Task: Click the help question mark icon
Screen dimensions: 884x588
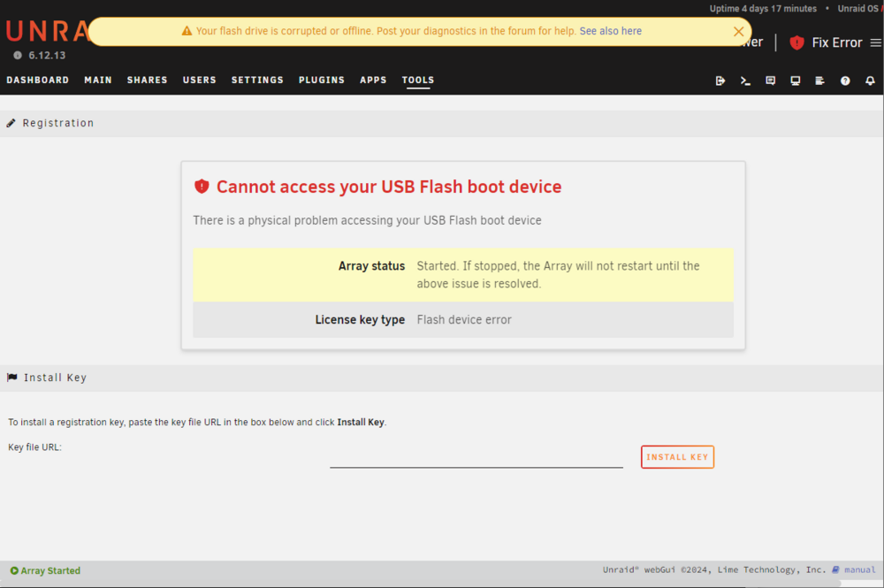Action: [845, 80]
